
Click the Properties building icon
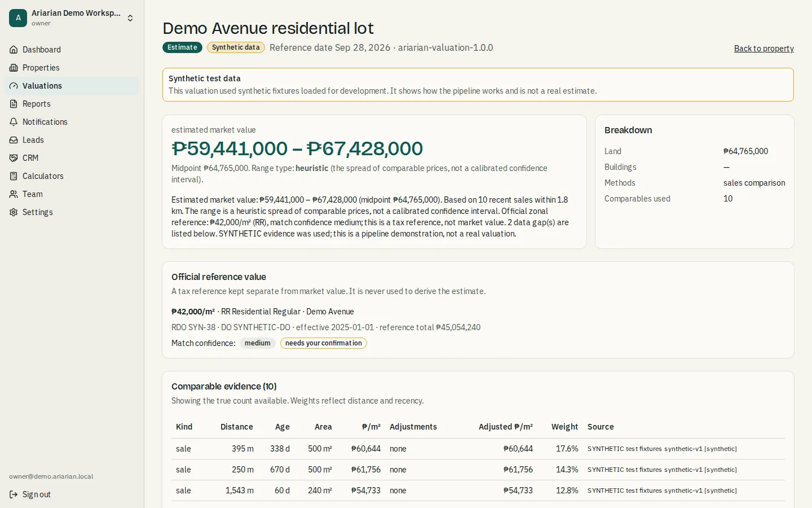pos(14,68)
